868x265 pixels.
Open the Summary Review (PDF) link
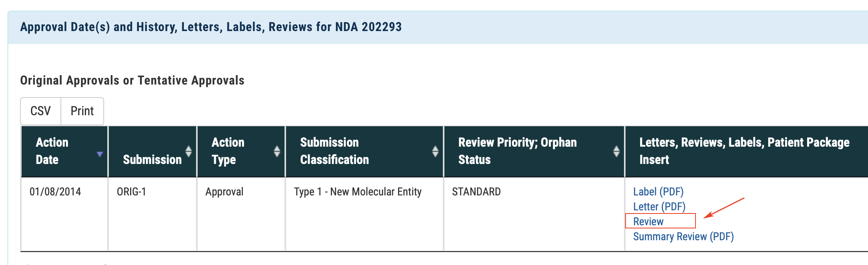click(683, 237)
